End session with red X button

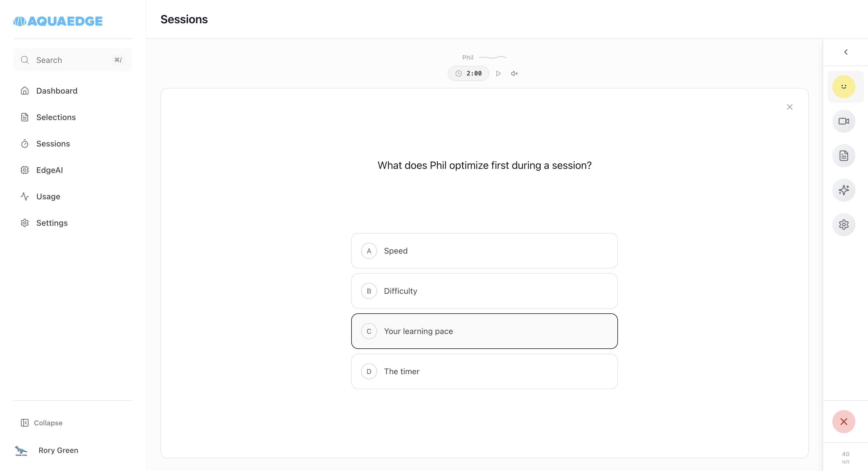(x=843, y=422)
